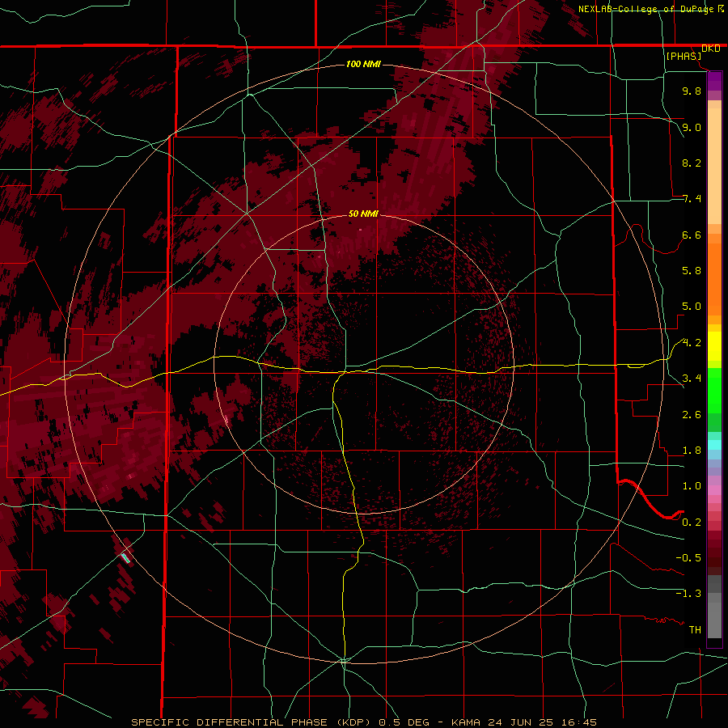Click the 1.8 value on the scale
Viewport: 728px width, 728px height.
tap(692, 451)
